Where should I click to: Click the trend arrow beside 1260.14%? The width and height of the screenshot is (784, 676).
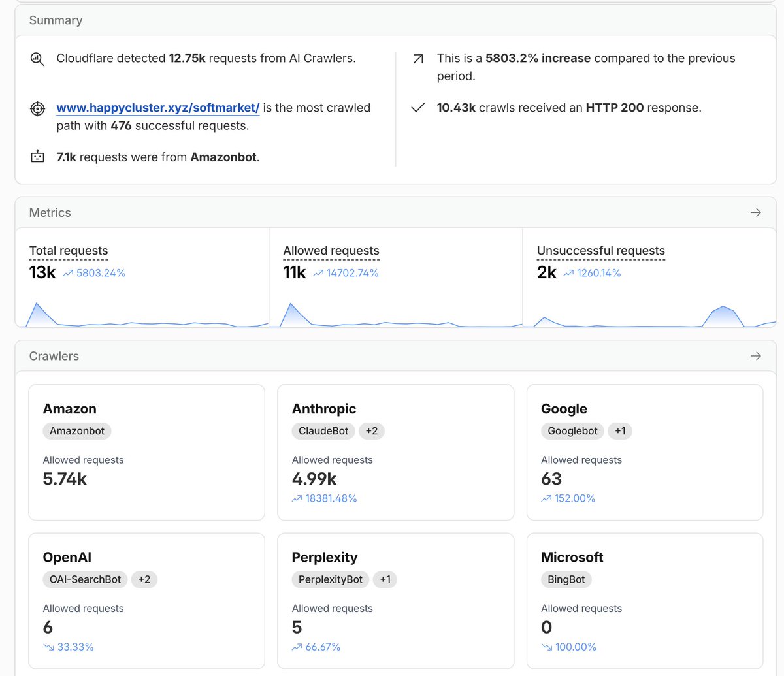point(568,274)
